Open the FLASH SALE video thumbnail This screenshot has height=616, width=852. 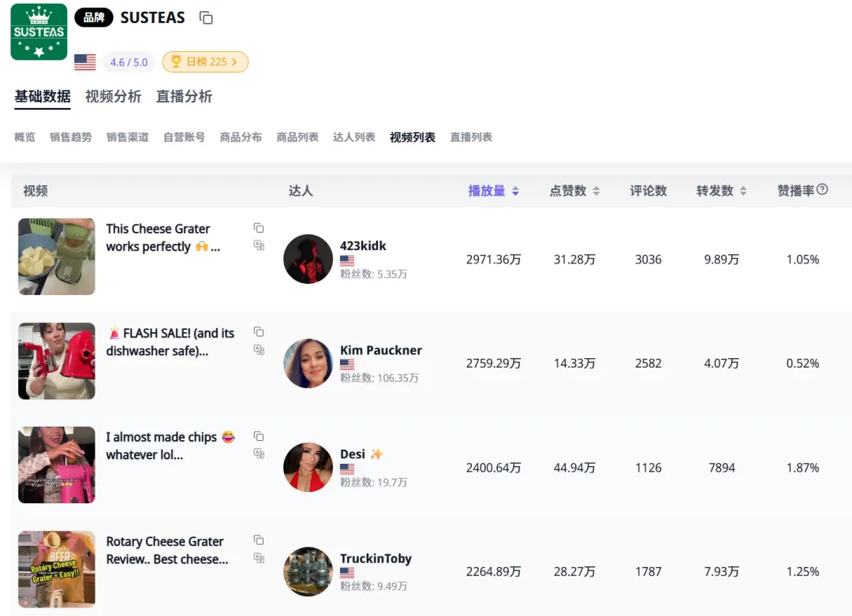coord(57,360)
